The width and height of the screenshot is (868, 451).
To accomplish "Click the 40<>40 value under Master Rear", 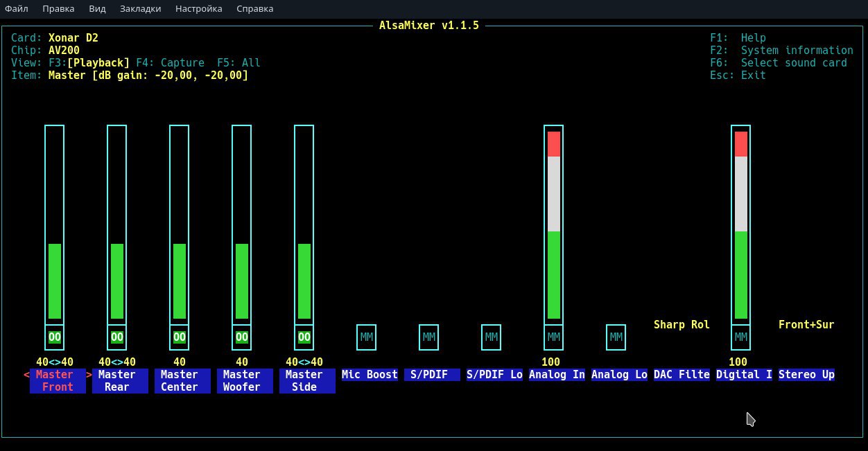I will pos(117,362).
